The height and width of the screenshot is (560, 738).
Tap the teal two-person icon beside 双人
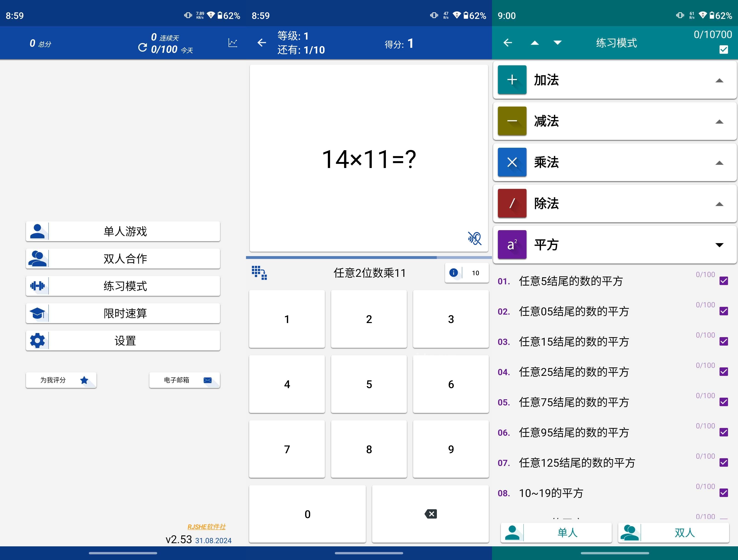pos(629,532)
